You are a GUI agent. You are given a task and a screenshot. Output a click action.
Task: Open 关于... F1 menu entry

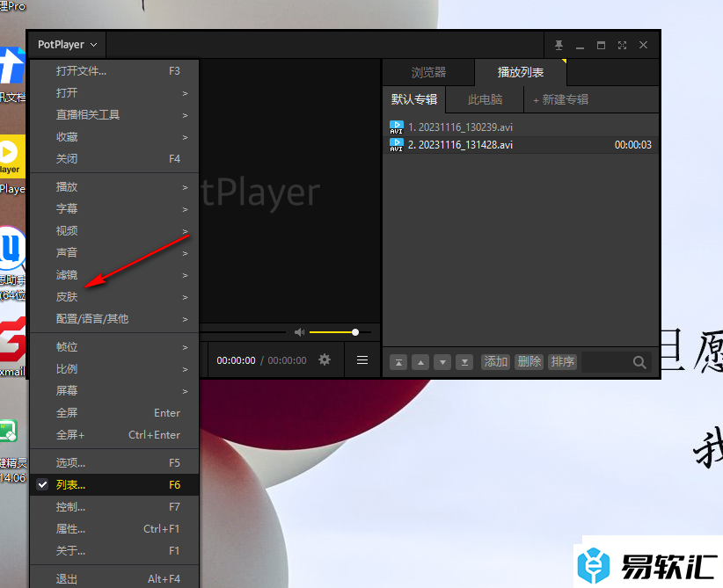point(114,551)
